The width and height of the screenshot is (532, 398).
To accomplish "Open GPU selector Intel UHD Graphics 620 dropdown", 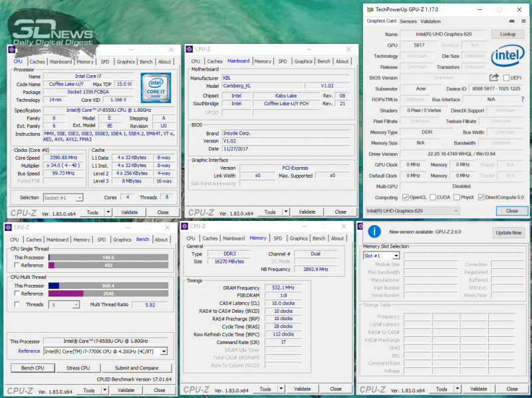I will click(x=412, y=211).
